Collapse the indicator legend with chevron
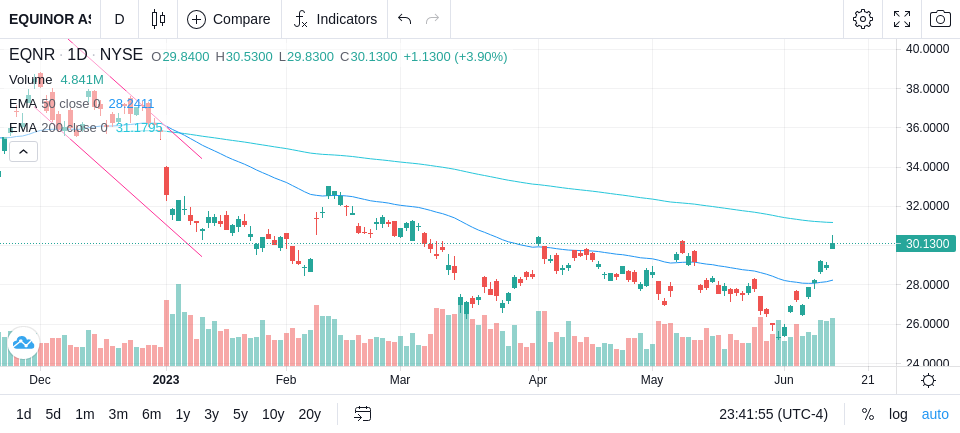Viewport: 960px width, 433px height. pos(23,151)
